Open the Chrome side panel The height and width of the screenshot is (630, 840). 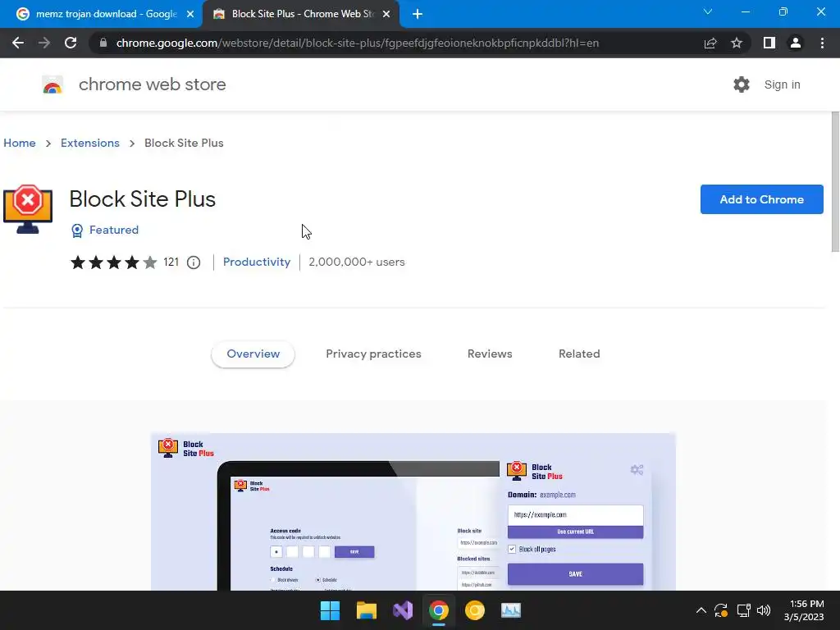pyautogui.click(x=769, y=43)
